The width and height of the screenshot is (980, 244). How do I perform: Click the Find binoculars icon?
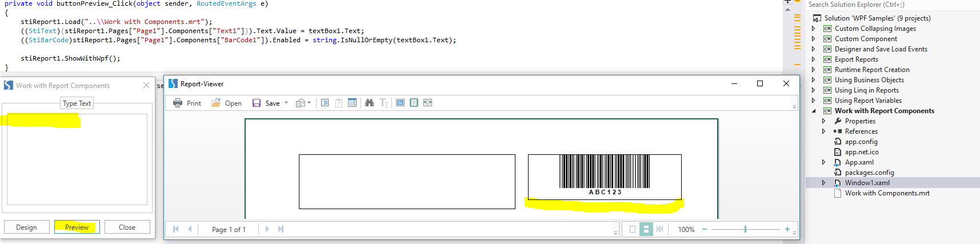pos(369,103)
